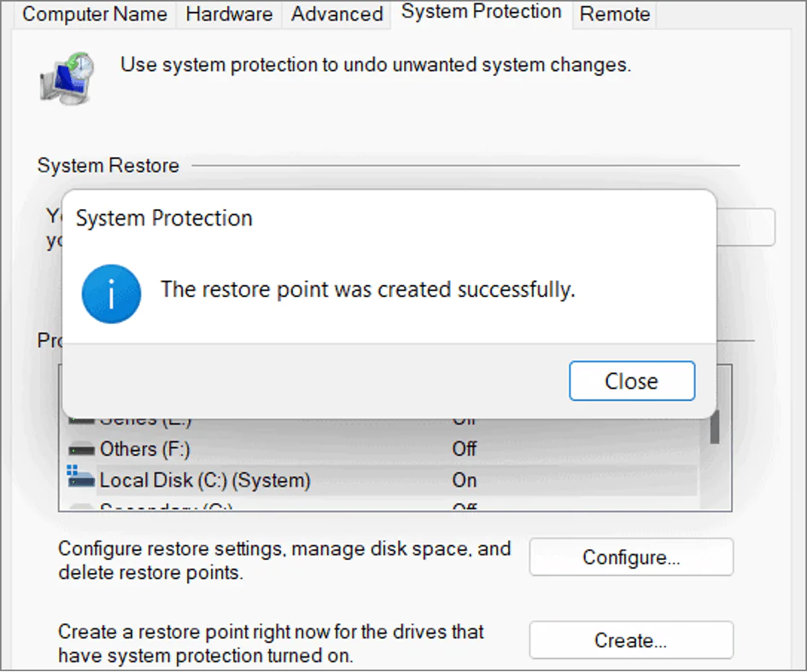Click the Others (F:) drive icon
The width and height of the screenshot is (807, 672).
pyautogui.click(x=82, y=449)
